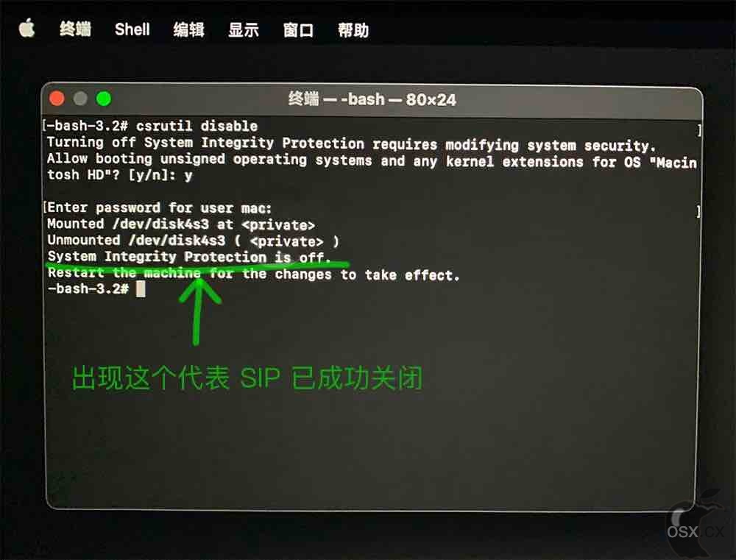Open the 终端 application menu

click(x=75, y=29)
